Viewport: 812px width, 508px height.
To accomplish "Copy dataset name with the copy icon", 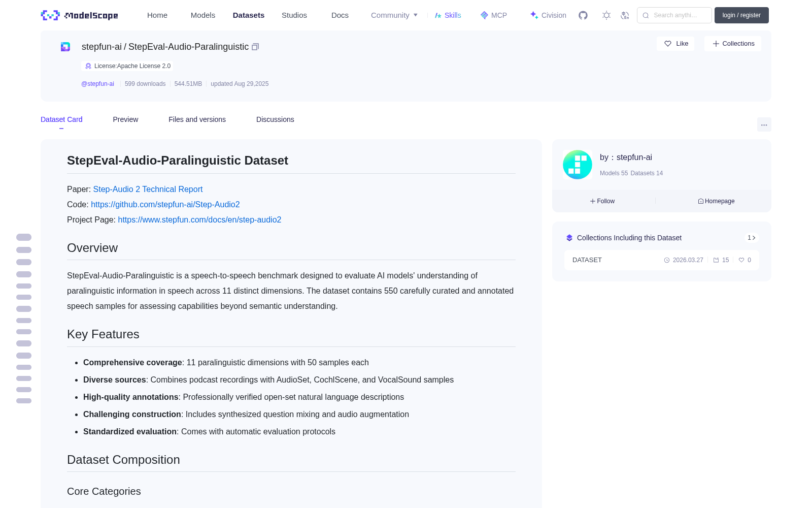I will [x=255, y=47].
